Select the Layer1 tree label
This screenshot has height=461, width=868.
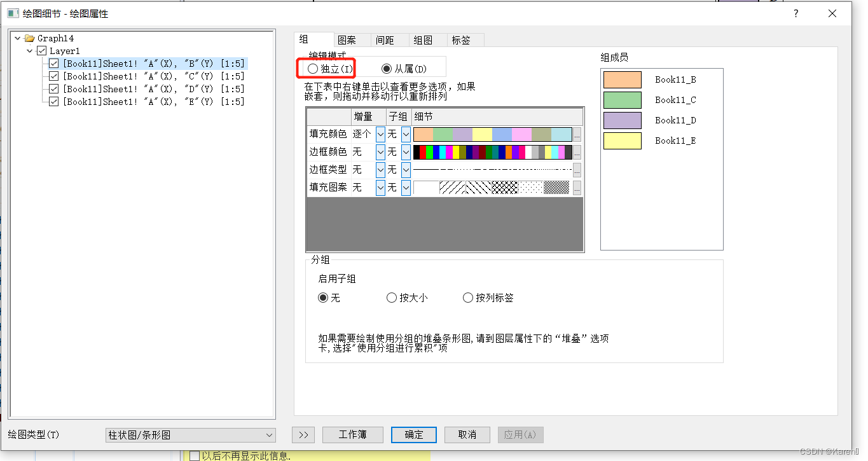pyautogui.click(x=65, y=51)
